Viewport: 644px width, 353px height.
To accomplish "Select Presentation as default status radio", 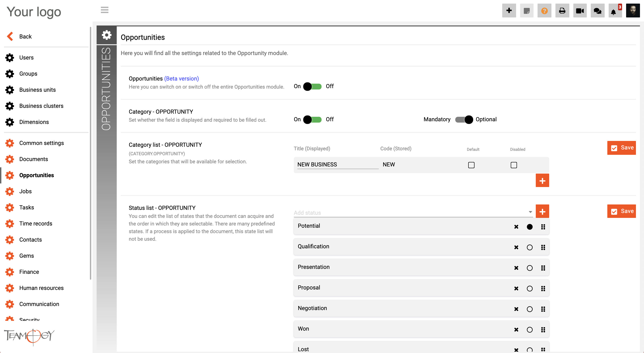I will pyautogui.click(x=530, y=268).
